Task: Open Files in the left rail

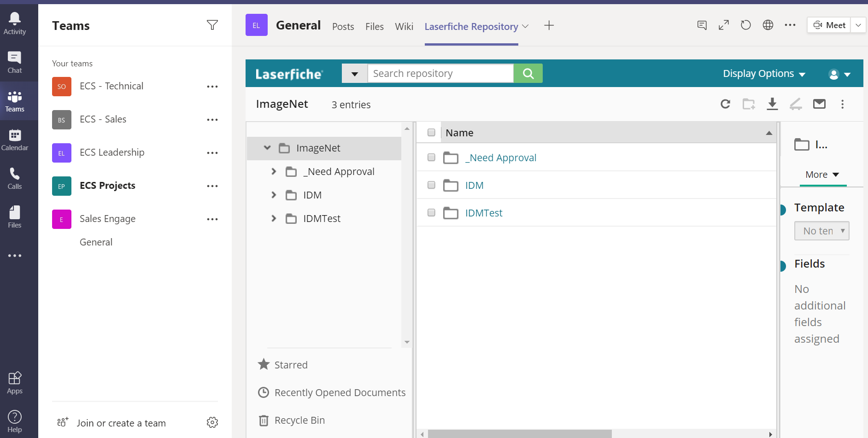Action: coord(15,217)
